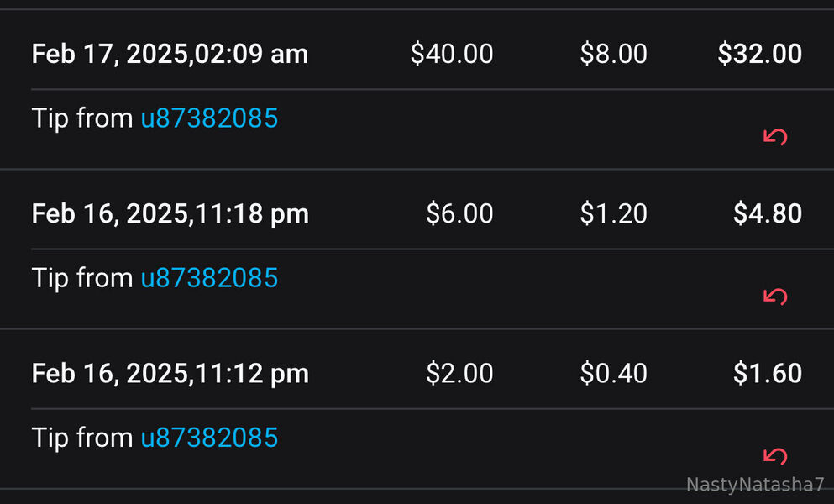
Task: Select the Feb 16, 2025, 11:12 pm date
Action: [170, 374]
